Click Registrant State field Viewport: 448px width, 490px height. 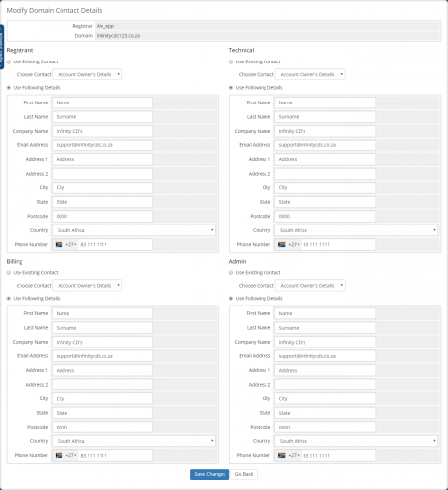pos(102,202)
